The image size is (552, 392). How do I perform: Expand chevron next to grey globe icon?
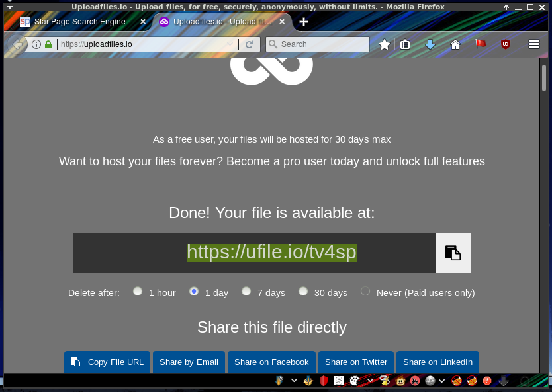[x=442, y=381]
